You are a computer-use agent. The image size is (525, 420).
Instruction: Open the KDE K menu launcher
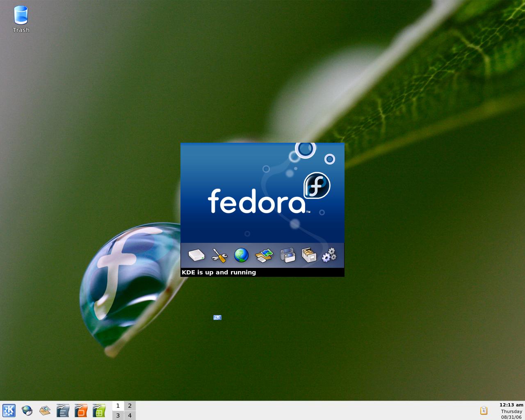tap(9, 411)
